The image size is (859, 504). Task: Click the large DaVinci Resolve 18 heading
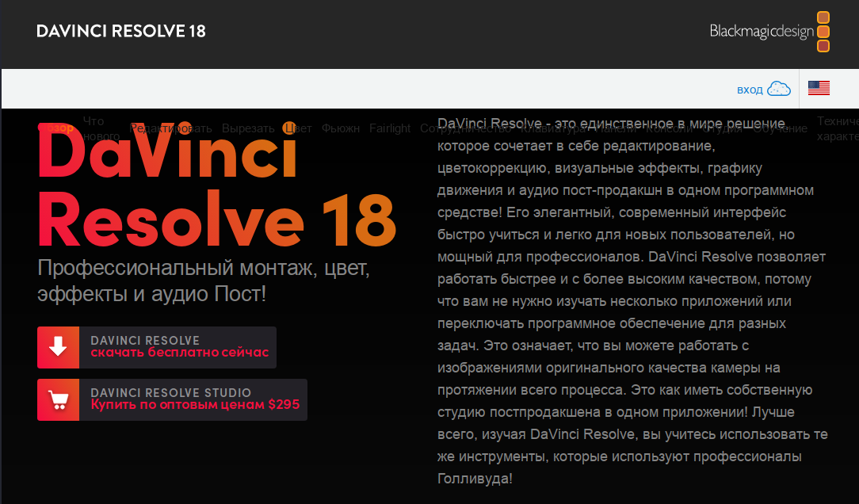click(217, 185)
